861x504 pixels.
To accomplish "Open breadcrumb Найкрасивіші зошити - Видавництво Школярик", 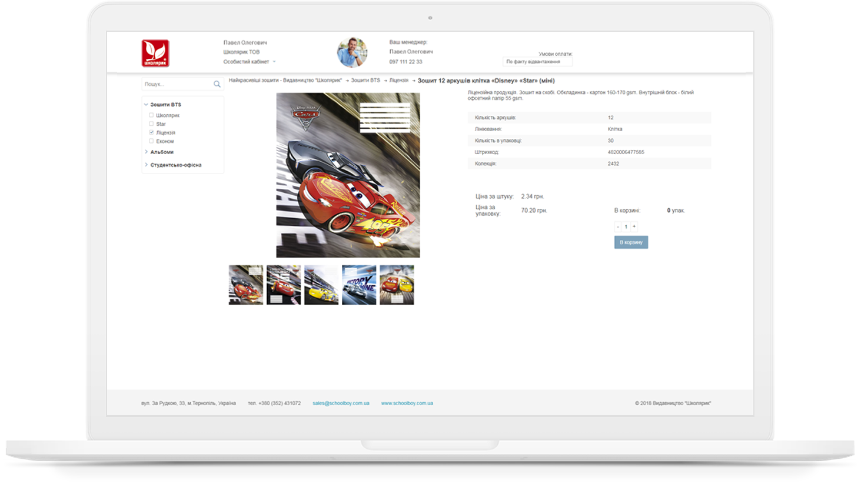I will pyautogui.click(x=285, y=81).
